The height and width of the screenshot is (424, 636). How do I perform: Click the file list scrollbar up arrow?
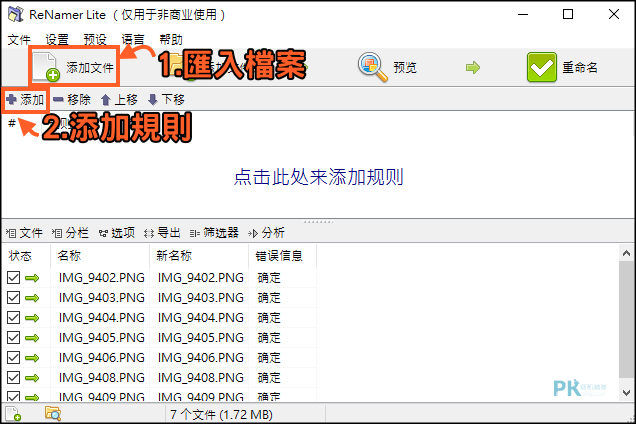click(x=627, y=254)
